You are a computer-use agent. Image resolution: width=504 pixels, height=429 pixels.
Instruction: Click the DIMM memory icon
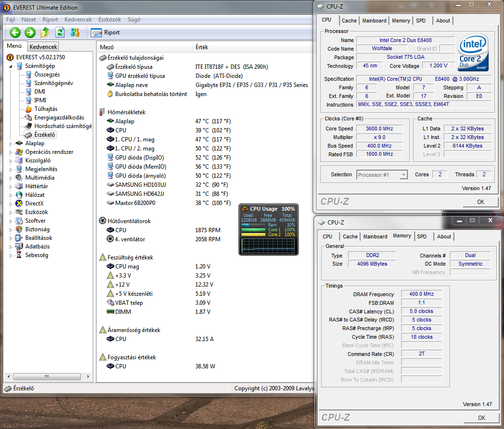point(110,311)
